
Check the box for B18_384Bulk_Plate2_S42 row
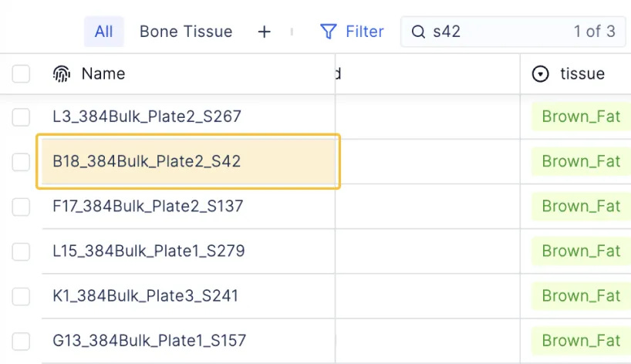click(x=21, y=162)
